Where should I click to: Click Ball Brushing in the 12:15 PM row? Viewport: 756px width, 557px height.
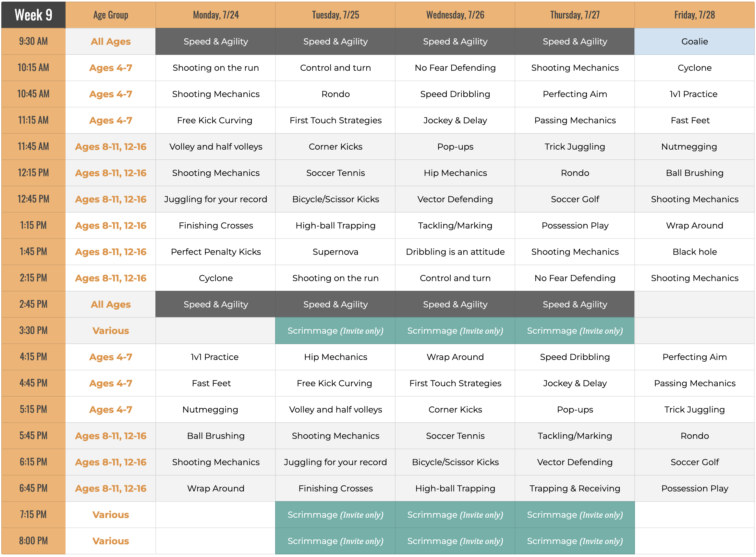(694, 173)
